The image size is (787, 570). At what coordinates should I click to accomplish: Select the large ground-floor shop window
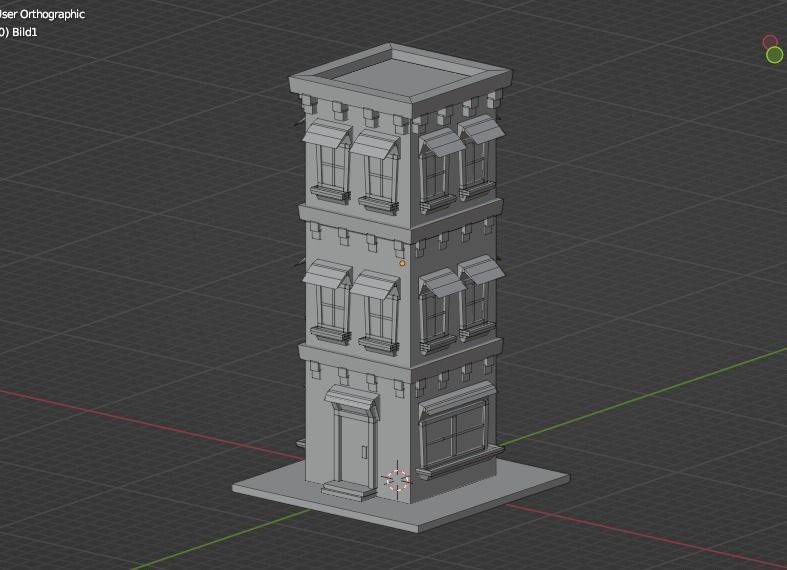tap(454, 432)
